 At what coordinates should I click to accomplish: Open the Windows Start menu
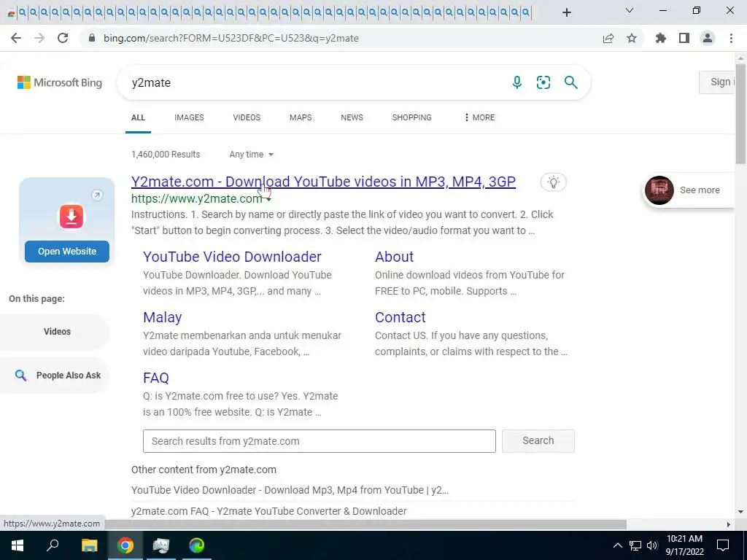point(18,545)
